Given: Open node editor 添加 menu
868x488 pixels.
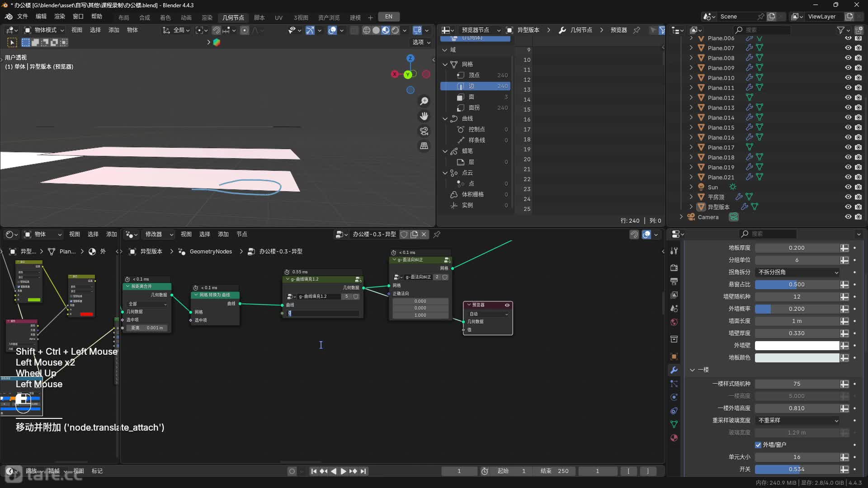Looking at the screenshot, I should (223, 234).
